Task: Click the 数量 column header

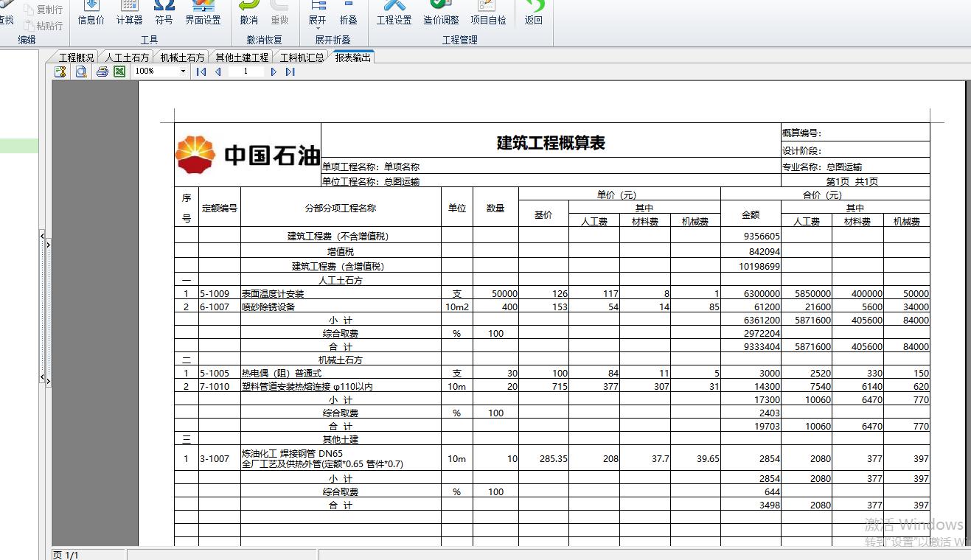Action: pos(495,208)
